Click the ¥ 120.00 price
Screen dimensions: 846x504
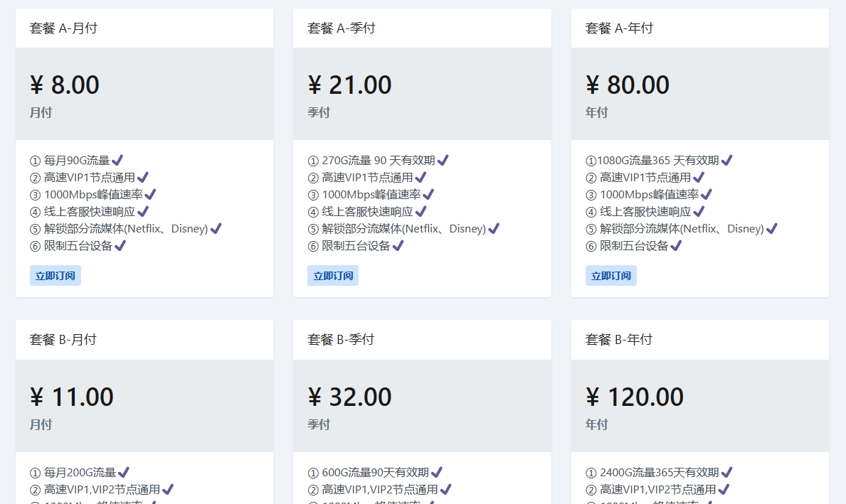coord(635,397)
